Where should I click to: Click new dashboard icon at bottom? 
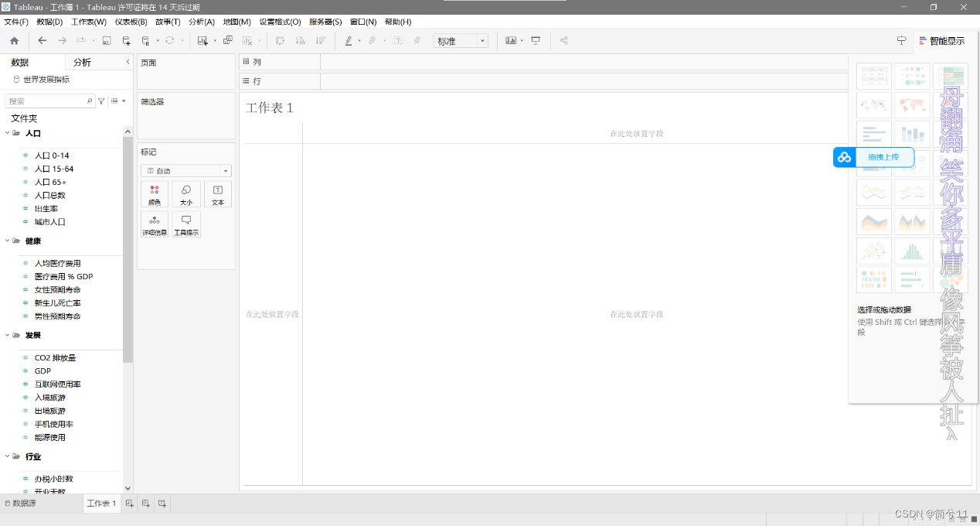tap(145, 504)
